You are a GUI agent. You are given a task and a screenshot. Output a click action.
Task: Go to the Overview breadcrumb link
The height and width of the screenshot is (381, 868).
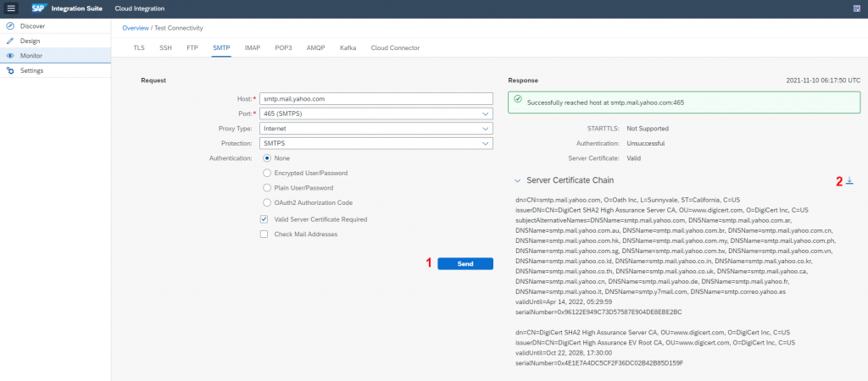(x=136, y=28)
